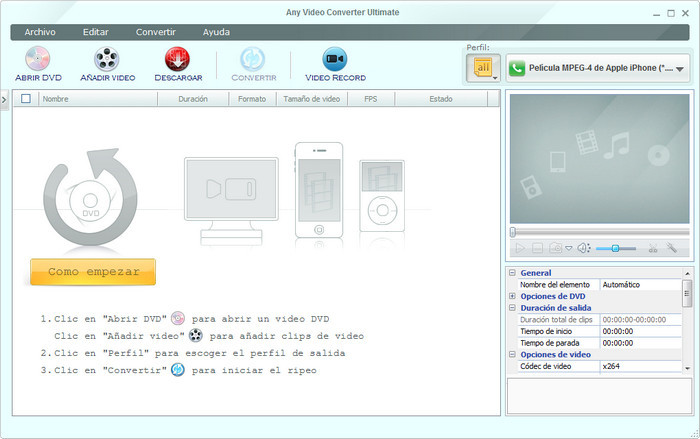
Task: Click the 'Duración total de clips' value
Action: pyautogui.click(x=641, y=319)
